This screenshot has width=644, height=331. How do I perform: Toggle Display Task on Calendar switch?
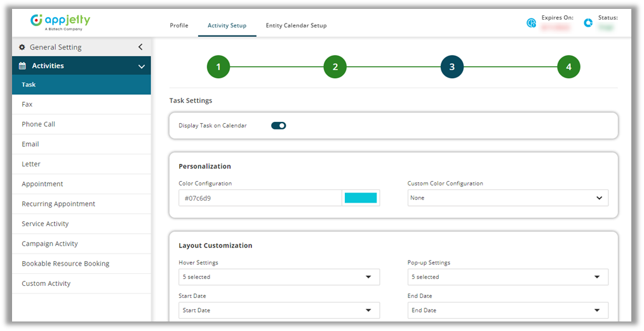[278, 126]
